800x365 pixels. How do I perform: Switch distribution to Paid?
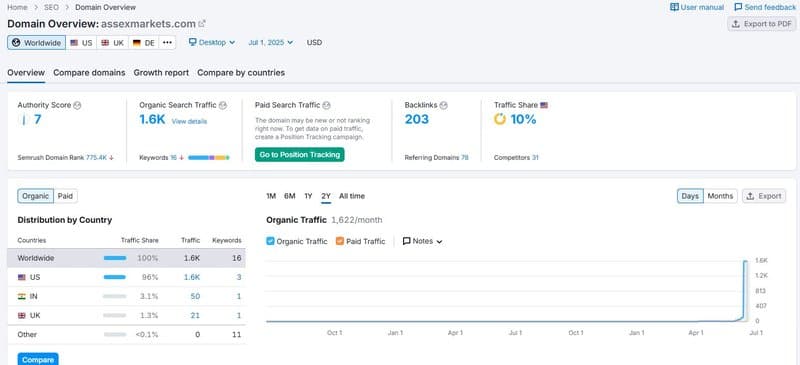coord(65,196)
